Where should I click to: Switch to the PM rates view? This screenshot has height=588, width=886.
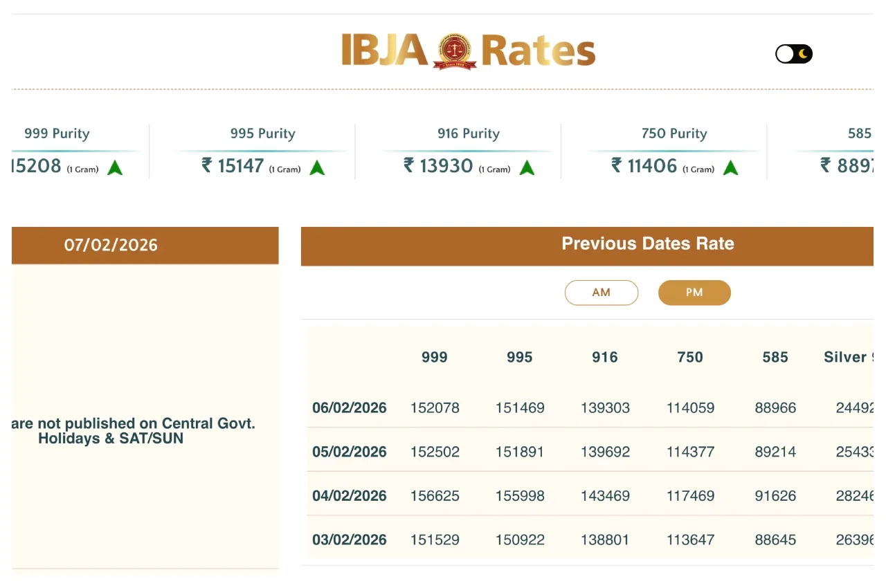(x=694, y=292)
